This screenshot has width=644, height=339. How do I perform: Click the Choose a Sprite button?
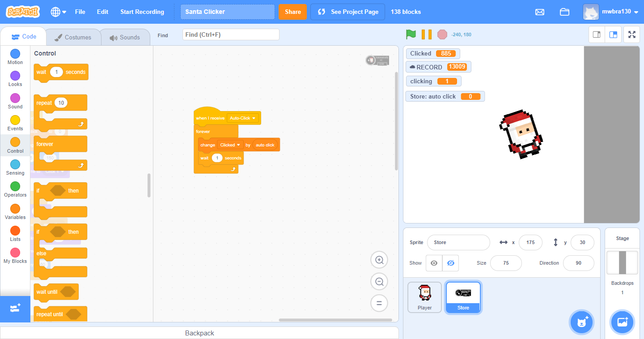pyautogui.click(x=582, y=322)
